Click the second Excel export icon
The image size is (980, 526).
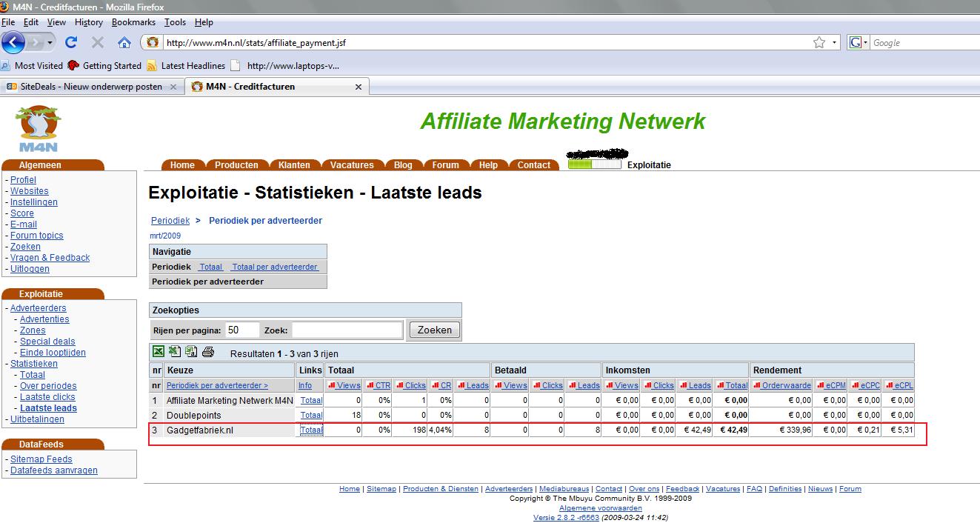(175, 352)
